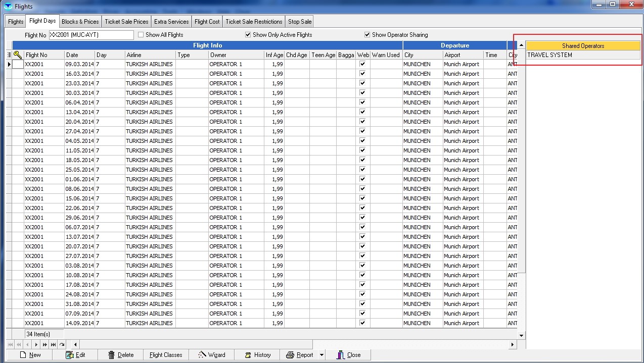The image size is (644, 363).
Task: Open the Ticket Sale Restrictions tab
Action: click(x=254, y=22)
